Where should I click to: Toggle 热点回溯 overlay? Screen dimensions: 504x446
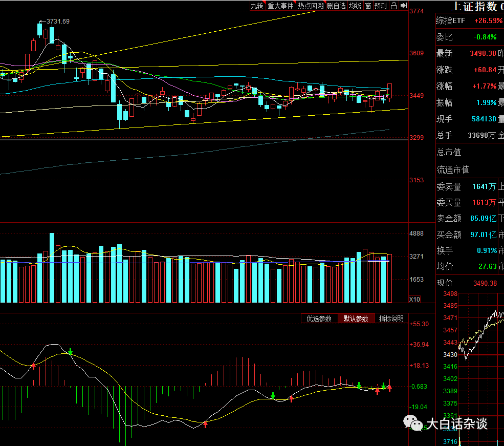click(311, 6)
